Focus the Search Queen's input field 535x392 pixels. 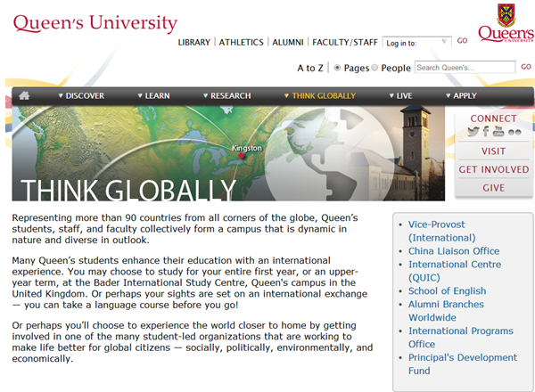pos(465,68)
